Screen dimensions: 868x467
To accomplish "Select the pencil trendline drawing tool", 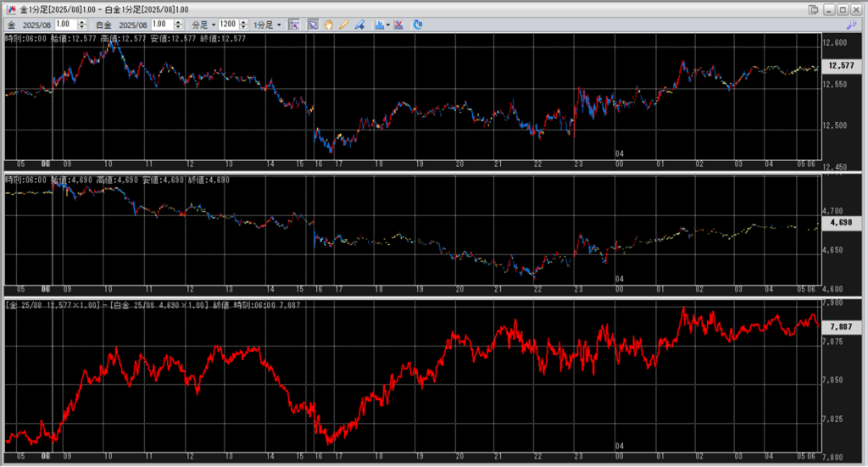I will pyautogui.click(x=344, y=25).
